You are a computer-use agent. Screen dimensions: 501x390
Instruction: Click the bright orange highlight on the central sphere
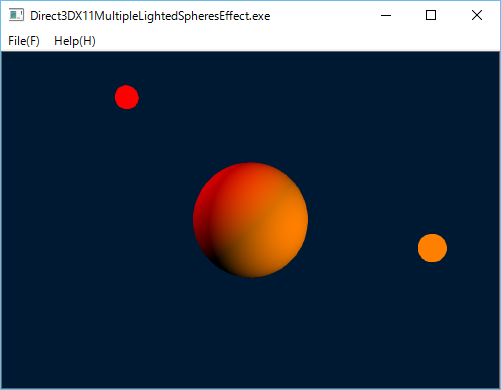coord(290,223)
